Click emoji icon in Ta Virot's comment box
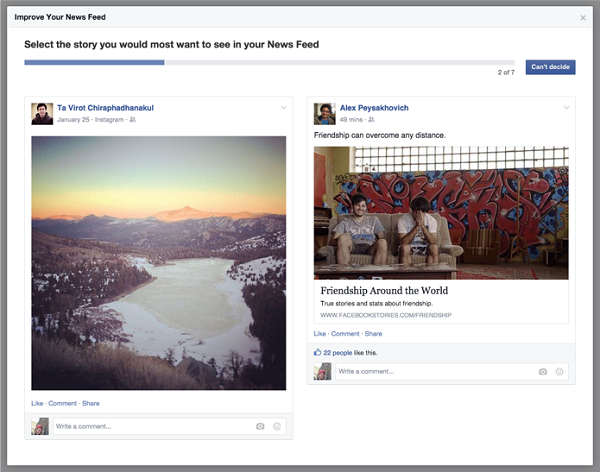 (x=276, y=426)
